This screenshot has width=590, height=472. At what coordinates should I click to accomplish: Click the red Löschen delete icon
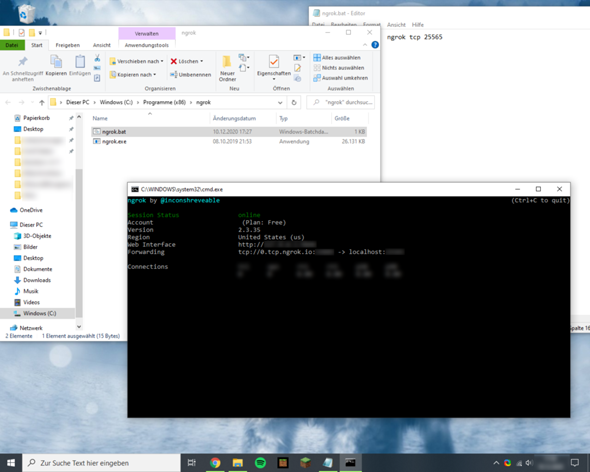(173, 61)
